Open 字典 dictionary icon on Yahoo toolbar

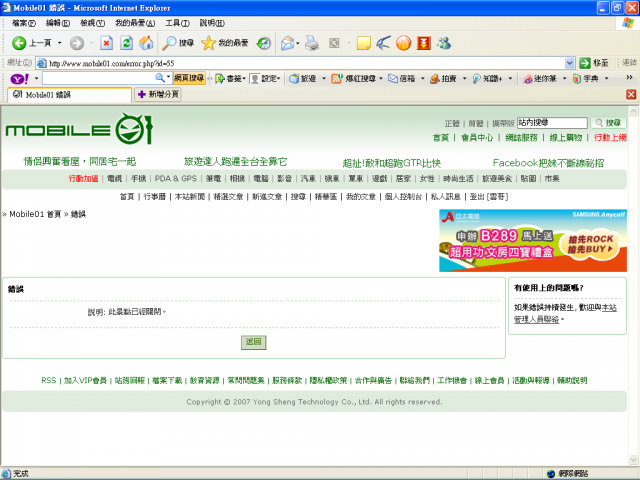tap(576, 78)
